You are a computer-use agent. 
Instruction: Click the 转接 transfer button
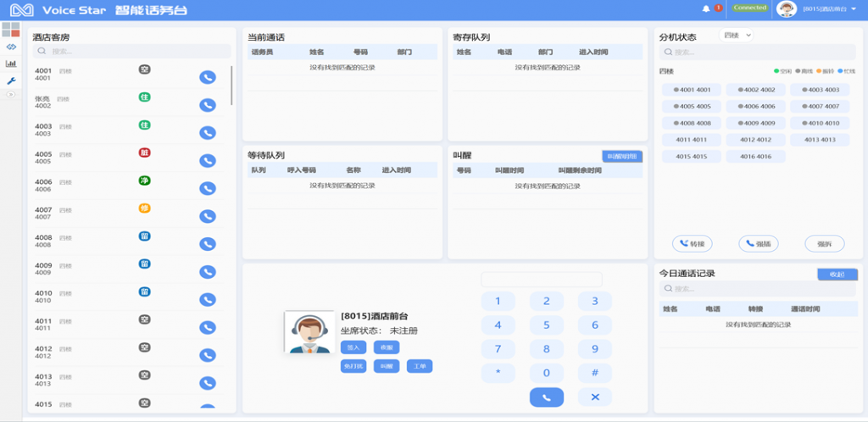pos(692,244)
